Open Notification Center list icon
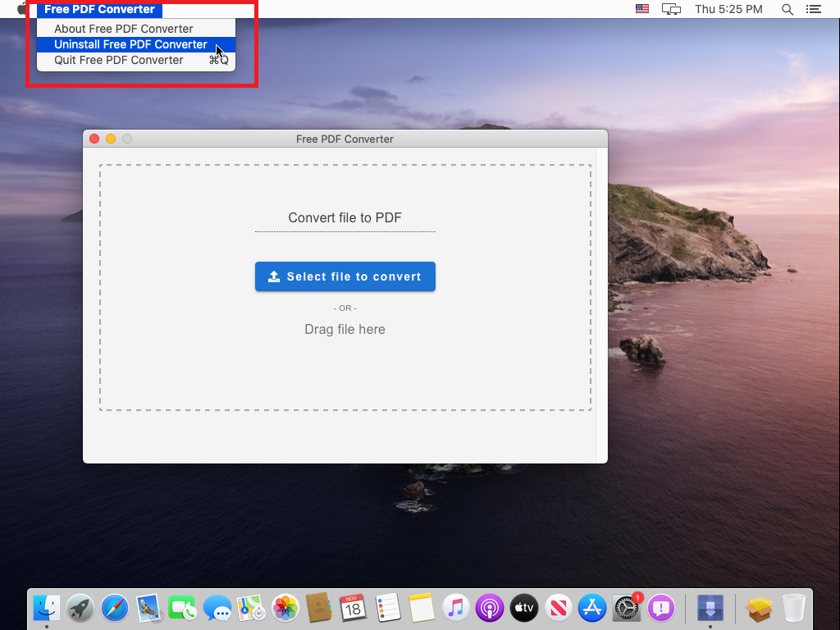Screen dimensions: 840x630 coord(814,9)
